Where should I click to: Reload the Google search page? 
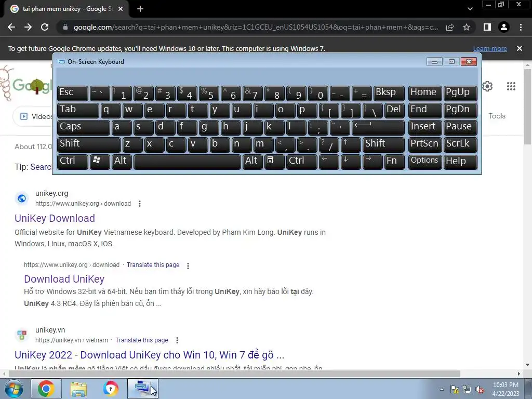[x=45, y=27]
